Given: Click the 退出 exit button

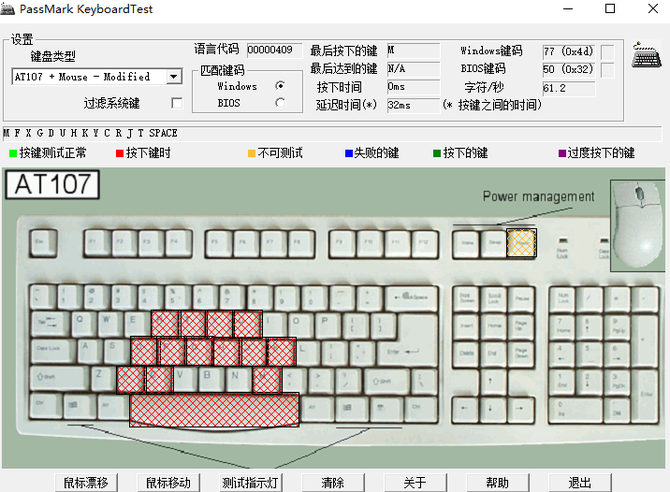Looking at the screenshot, I should 580,483.
